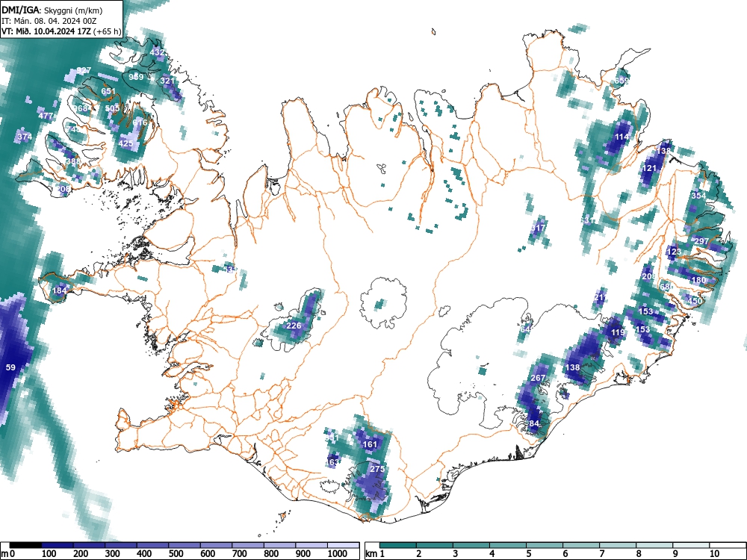
Task: Select the darkest blue 100–200 m legend swatch
Action: [58, 545]
